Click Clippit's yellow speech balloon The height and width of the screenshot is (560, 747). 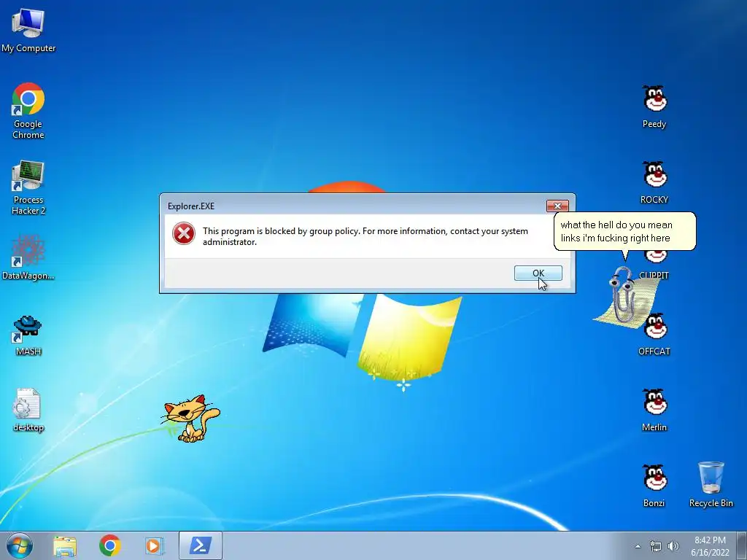(x=624, y=231)
